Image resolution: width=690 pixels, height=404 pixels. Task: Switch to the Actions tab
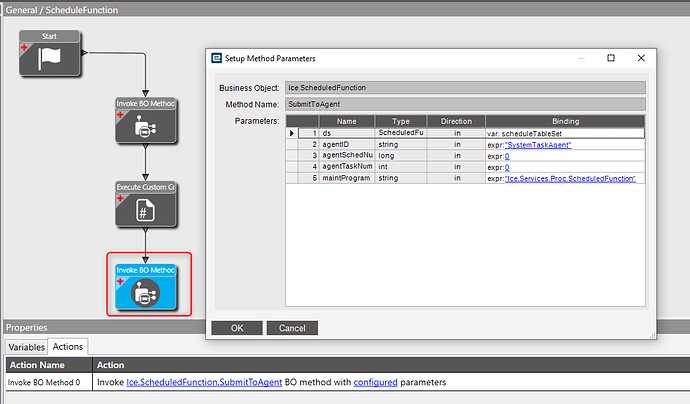click(x=68, y=347)
